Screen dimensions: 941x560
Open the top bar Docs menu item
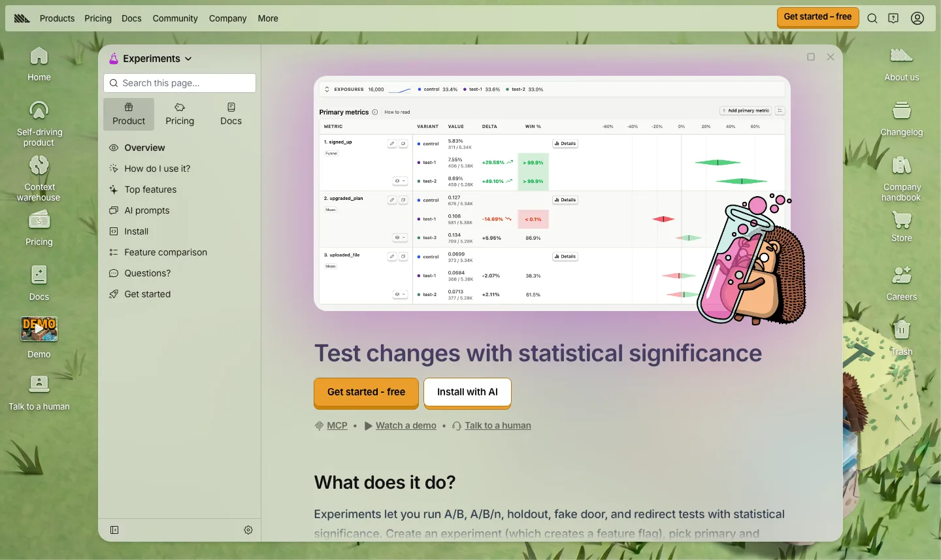click(131, 18)
